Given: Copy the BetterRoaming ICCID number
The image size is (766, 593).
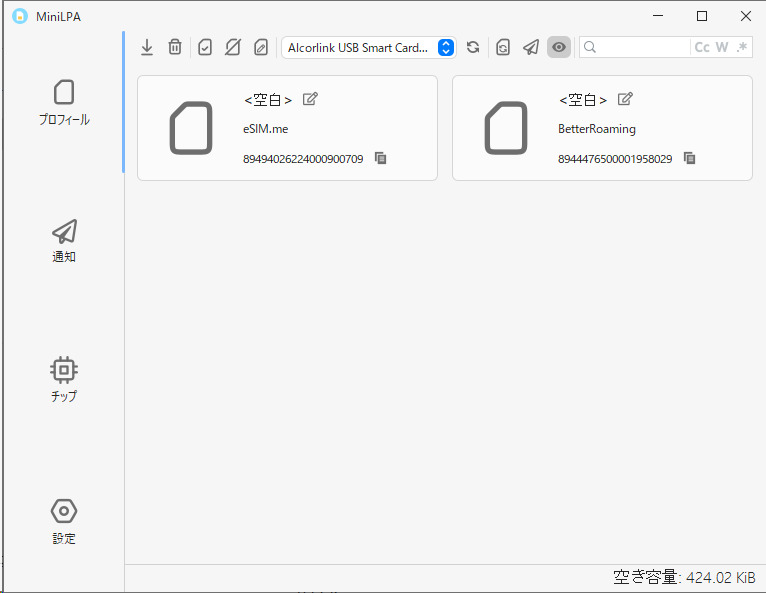Looking at the screenshot, I should point(690,158).
